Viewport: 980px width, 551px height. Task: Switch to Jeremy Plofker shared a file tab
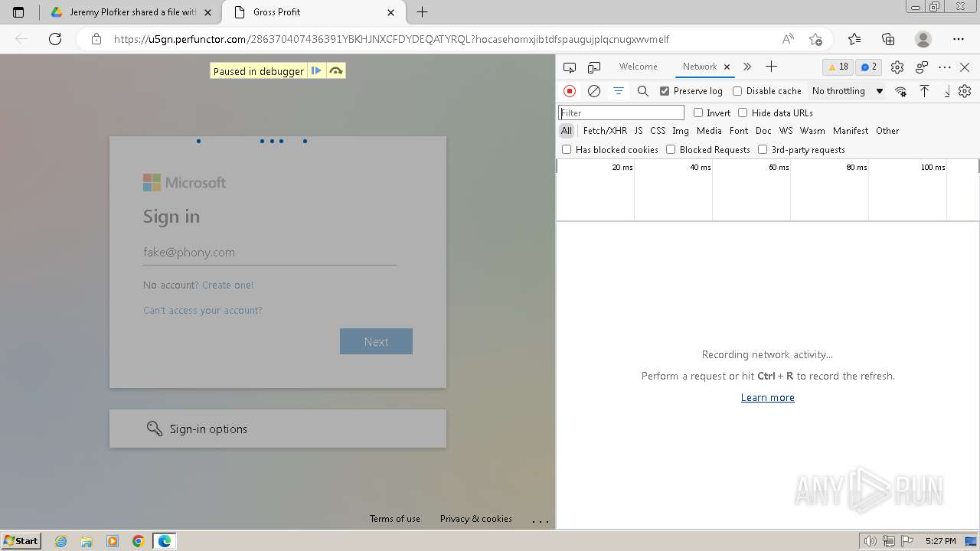click(131, 12)
